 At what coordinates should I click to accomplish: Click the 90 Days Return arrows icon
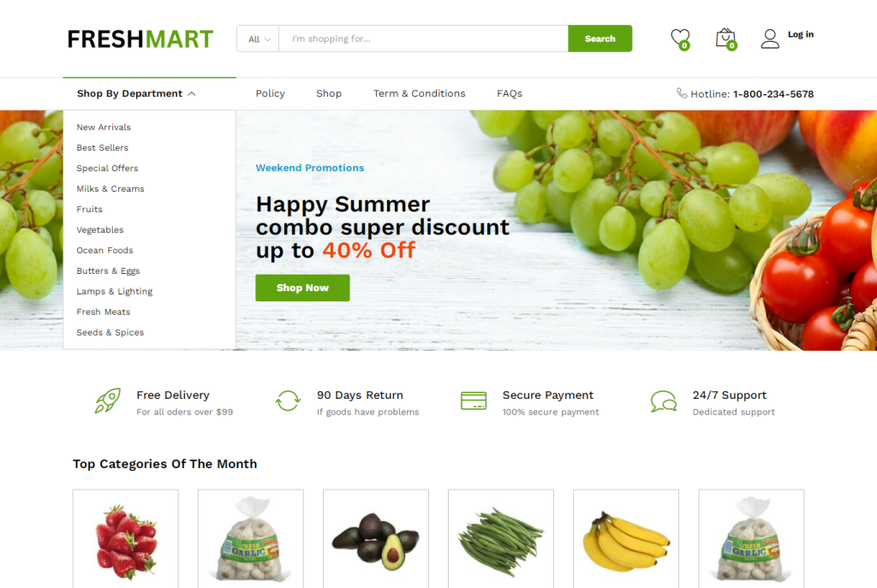pyautogui.click(x=288, y=401)
